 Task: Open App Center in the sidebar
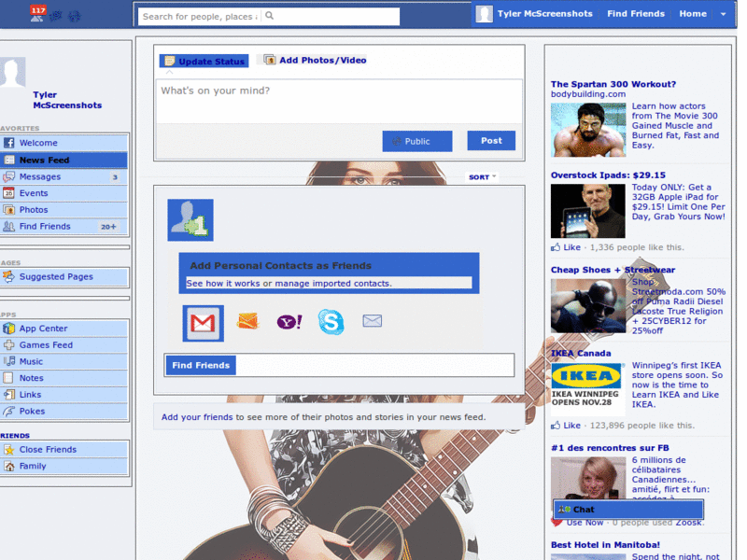click(x=63, y=329)
